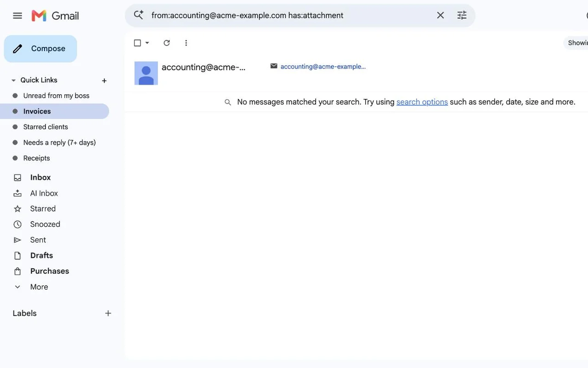Click the magnifier icon in no-results message
This screenshot has width=588, height=368.
(x=227, y=102)
